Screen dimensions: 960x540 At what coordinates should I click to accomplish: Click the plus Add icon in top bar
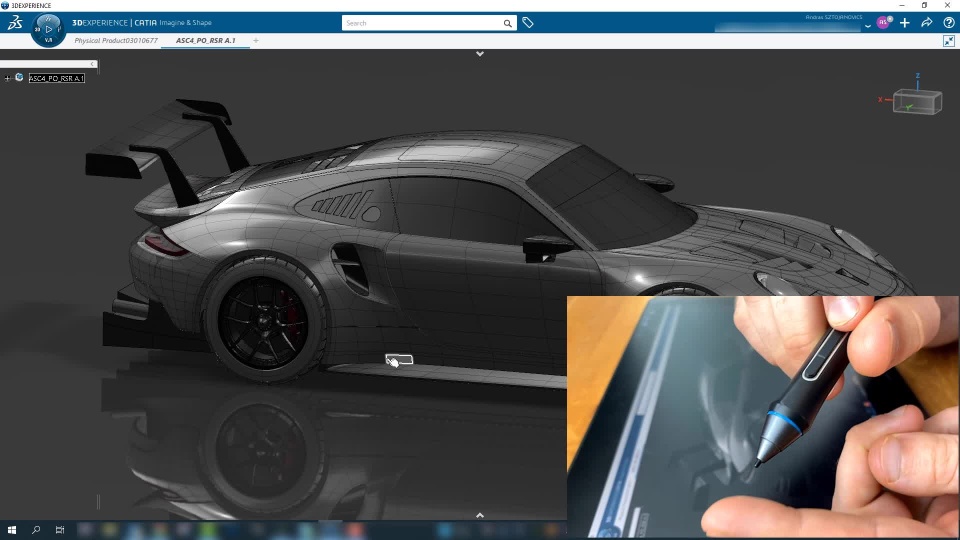pos(905,23)
